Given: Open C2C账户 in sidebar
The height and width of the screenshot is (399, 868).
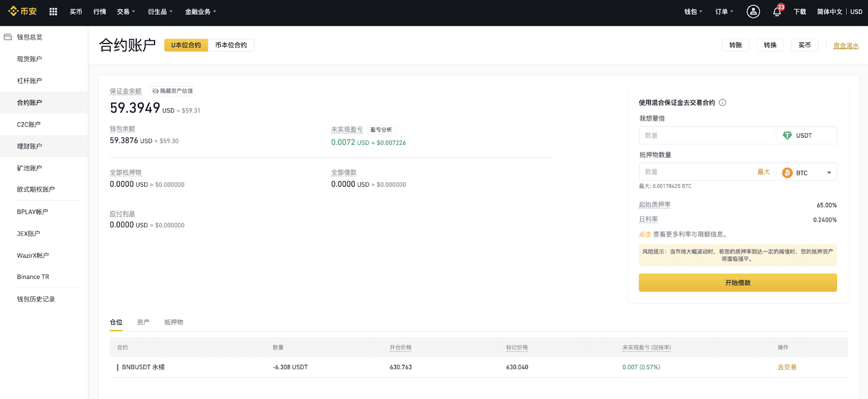Looking at the screenshot, I should 29,124.
